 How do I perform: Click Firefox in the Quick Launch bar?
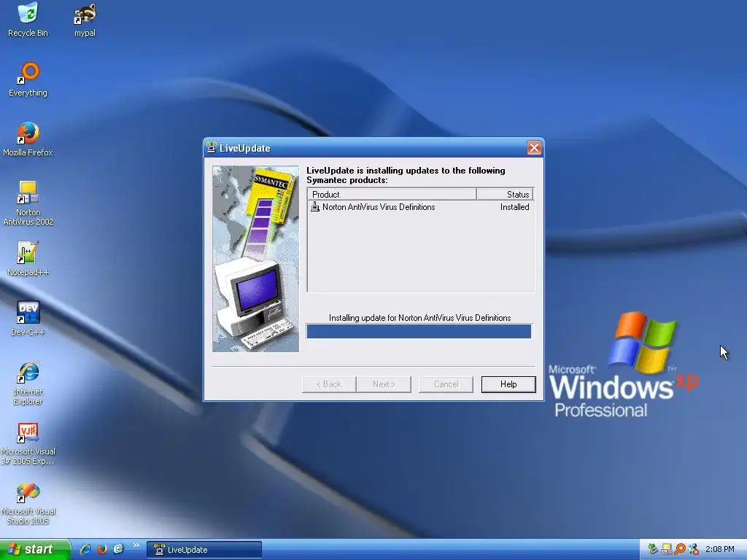[102, 549]
